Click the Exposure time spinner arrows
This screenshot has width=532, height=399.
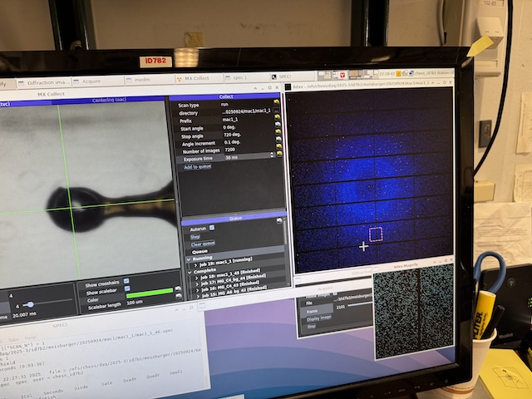point(272,155)
